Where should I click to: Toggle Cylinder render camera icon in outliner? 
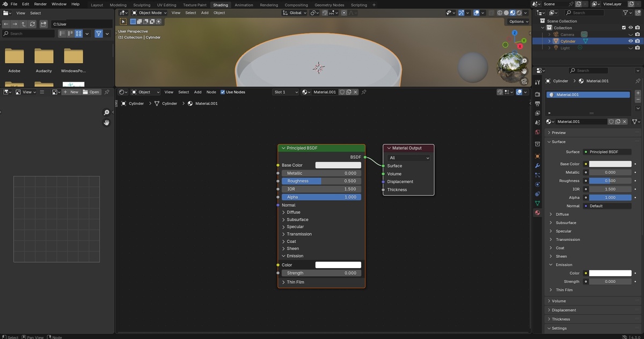point(638,41)
